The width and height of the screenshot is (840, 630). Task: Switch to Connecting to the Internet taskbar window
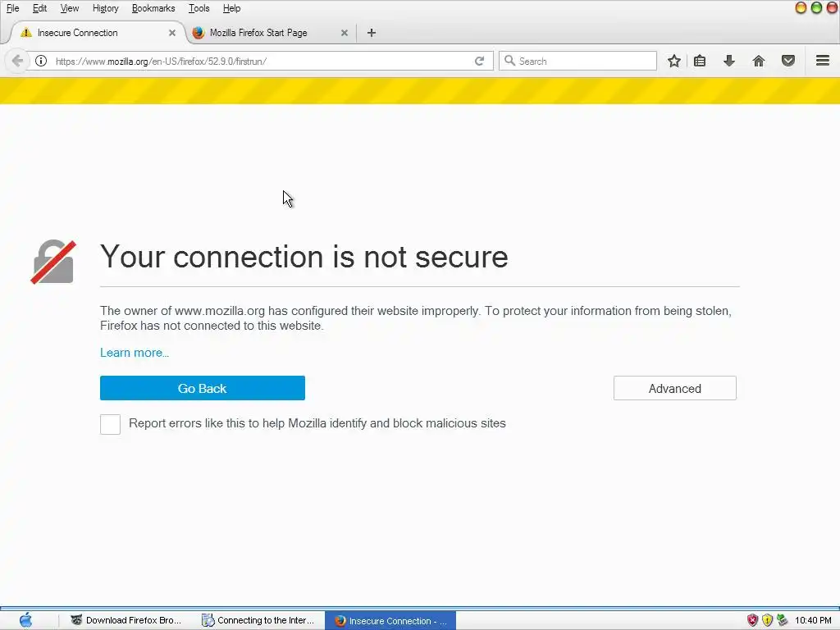click(259, 620)
